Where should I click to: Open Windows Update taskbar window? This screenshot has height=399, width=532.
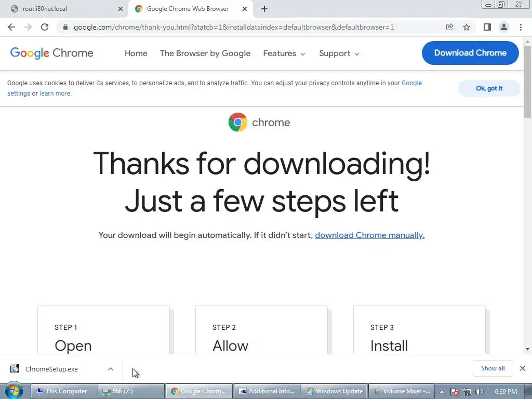[334, 391]
